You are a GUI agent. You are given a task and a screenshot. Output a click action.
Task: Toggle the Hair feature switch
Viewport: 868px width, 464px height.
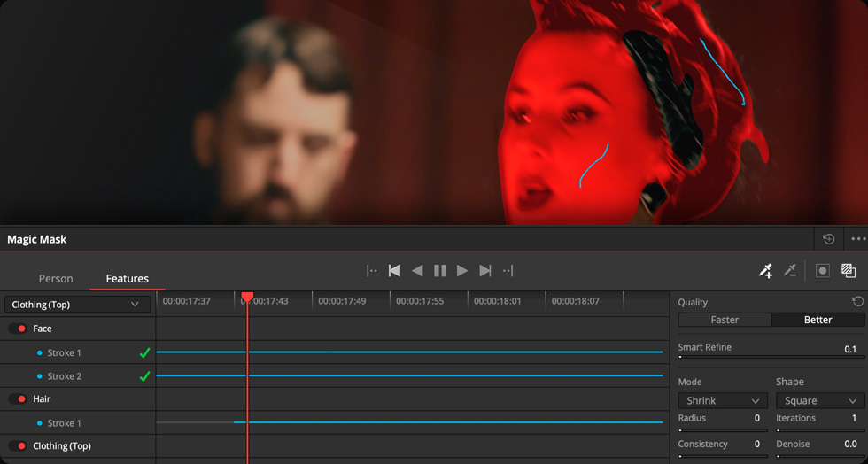coord(18,399)
